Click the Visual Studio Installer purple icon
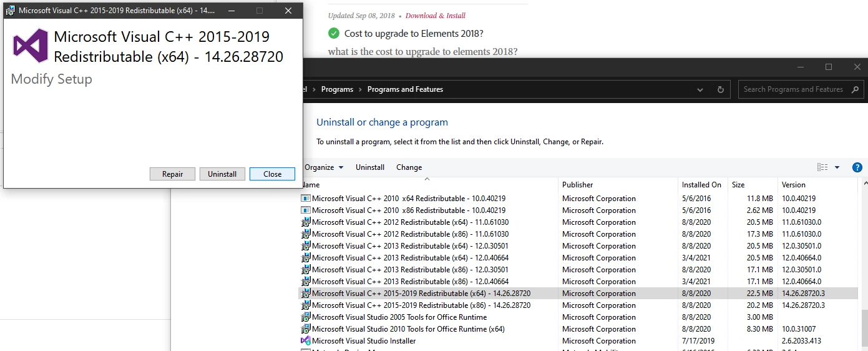This screenshot has height=351, width=868. 306,341
